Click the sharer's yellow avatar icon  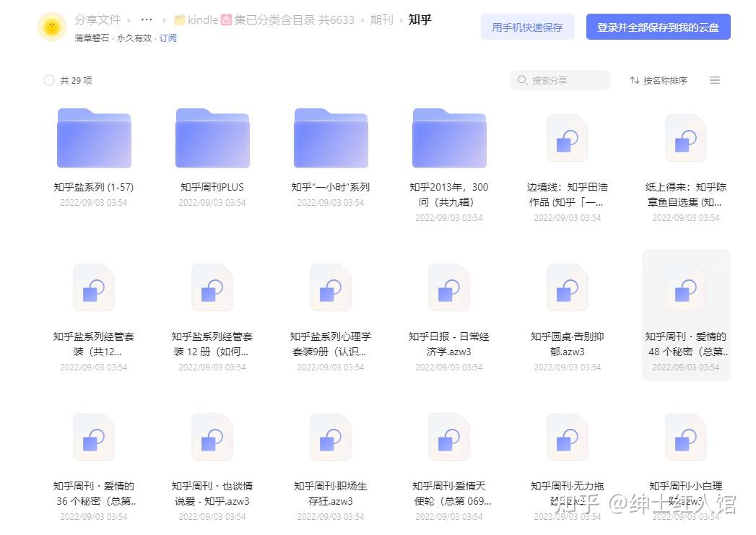pos(51,27)
